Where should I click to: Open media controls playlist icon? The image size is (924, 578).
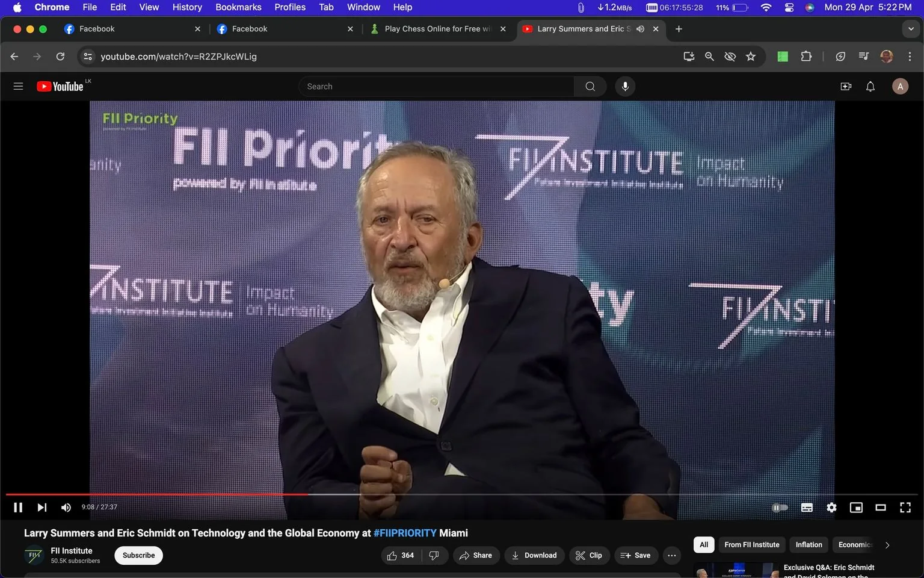point(864,56)
